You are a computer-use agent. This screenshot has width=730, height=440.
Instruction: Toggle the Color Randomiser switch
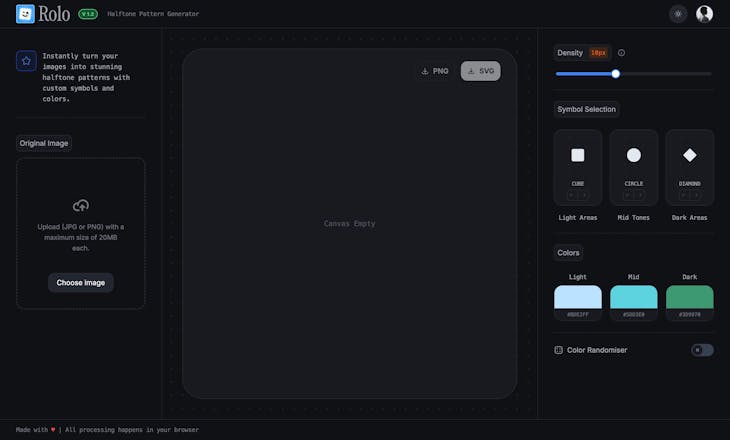(702, 350)
